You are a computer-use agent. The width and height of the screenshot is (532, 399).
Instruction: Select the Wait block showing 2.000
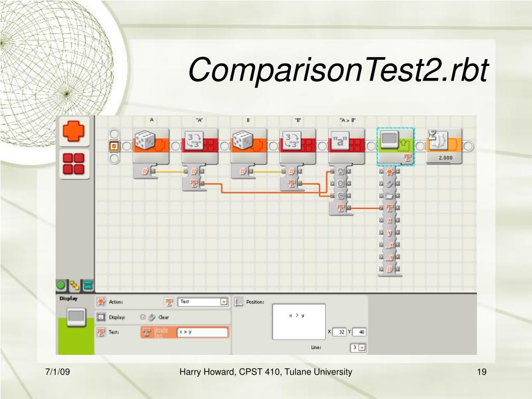point(444,146)
